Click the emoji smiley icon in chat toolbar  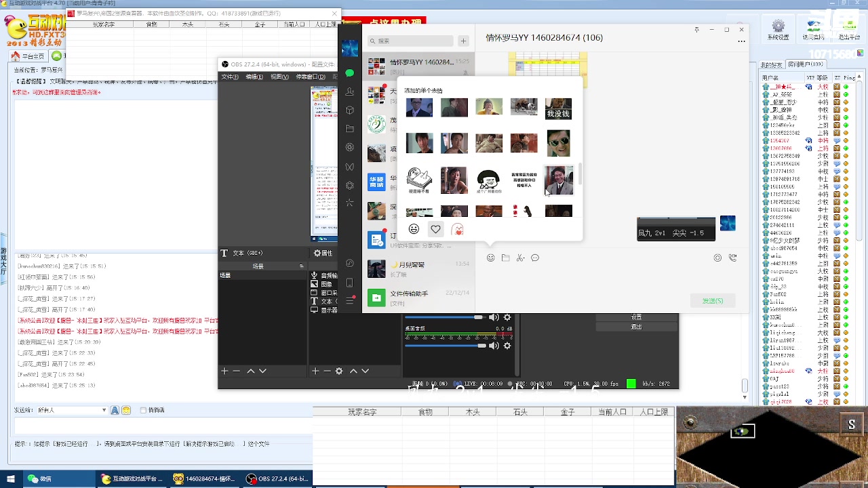click(x=491, y=258)
